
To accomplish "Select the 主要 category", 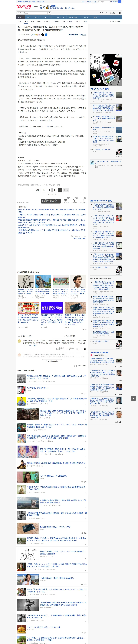I will (20, 21).
